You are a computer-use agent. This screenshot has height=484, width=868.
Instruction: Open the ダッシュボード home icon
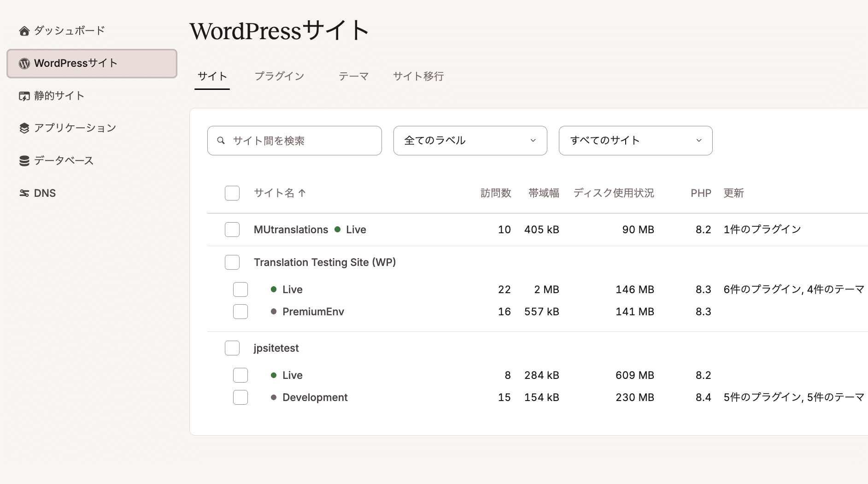(x=24, y=30)
